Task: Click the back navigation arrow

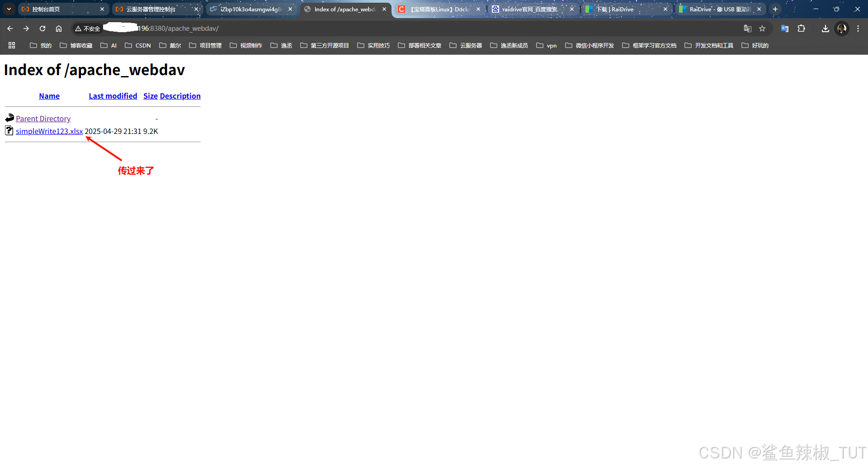Action: click(x=9, y=28)
